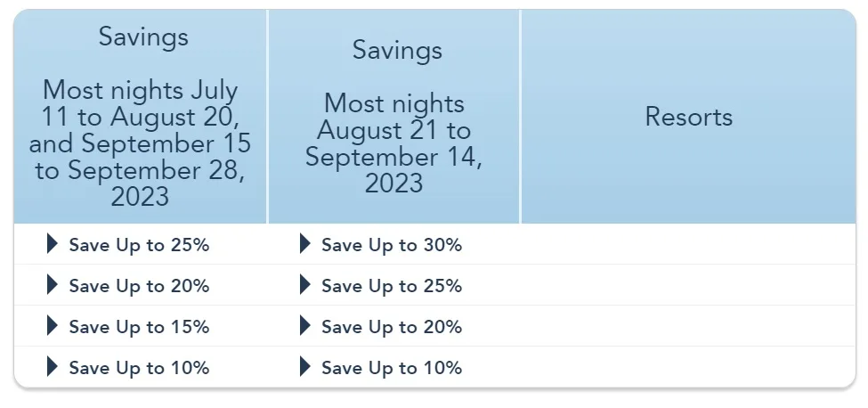
Task: Open the Save Up to 30% text label
Action: coord(392,245)
